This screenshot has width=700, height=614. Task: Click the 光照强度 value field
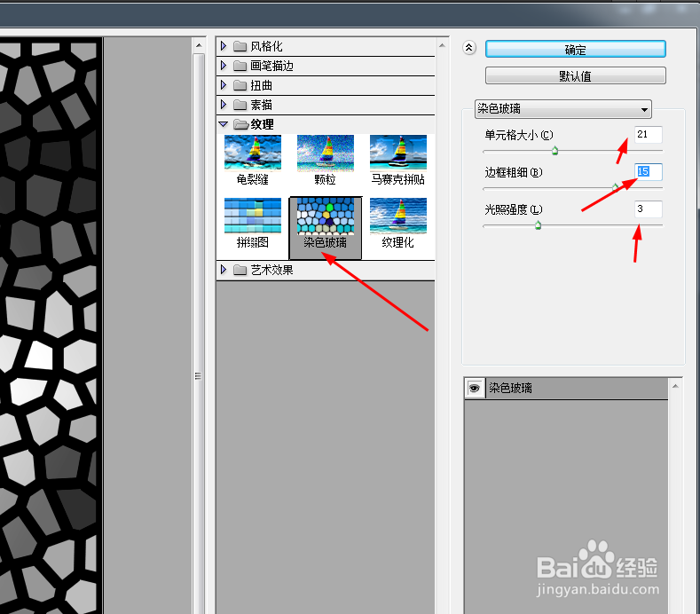click(649, 209)
